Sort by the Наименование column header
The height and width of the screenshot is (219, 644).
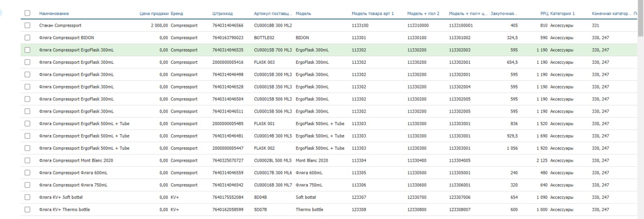click(x=54, y=13)
